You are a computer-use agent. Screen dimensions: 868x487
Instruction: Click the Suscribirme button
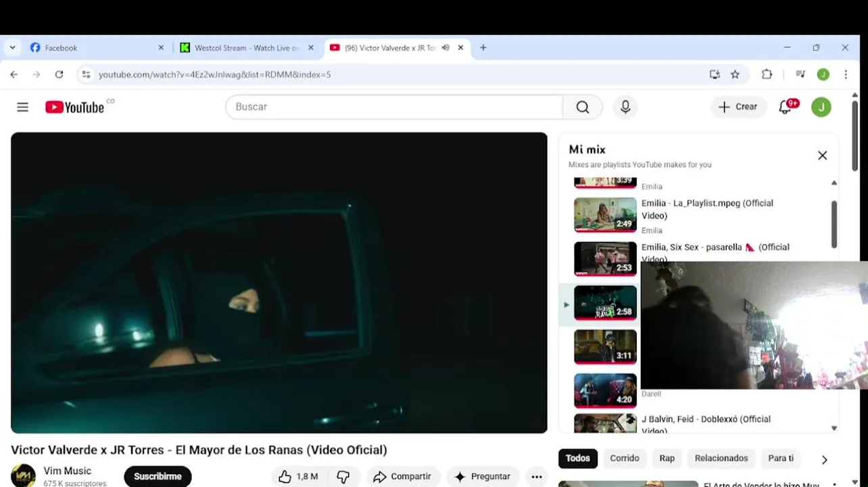coord(158,477)
